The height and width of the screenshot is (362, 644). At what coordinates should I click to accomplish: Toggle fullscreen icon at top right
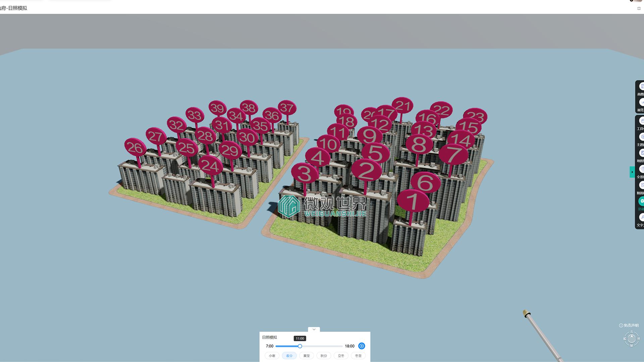coord(639,9)
